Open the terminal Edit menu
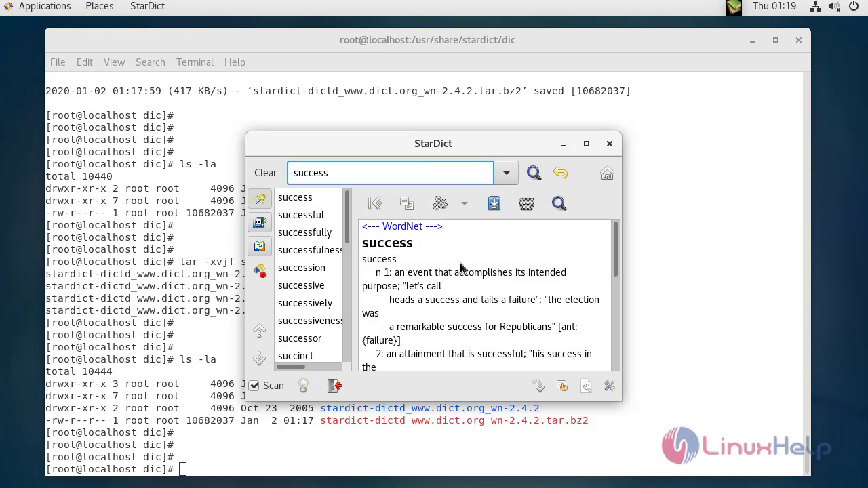Viewport: 868px width, 488px height. (x=85, y=62)
